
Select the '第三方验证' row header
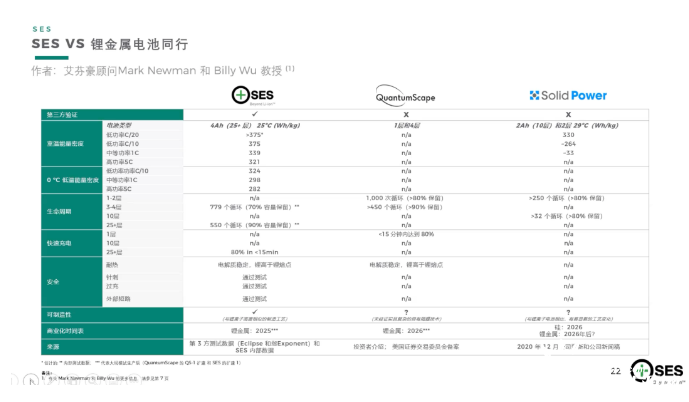tap(112, 115)
